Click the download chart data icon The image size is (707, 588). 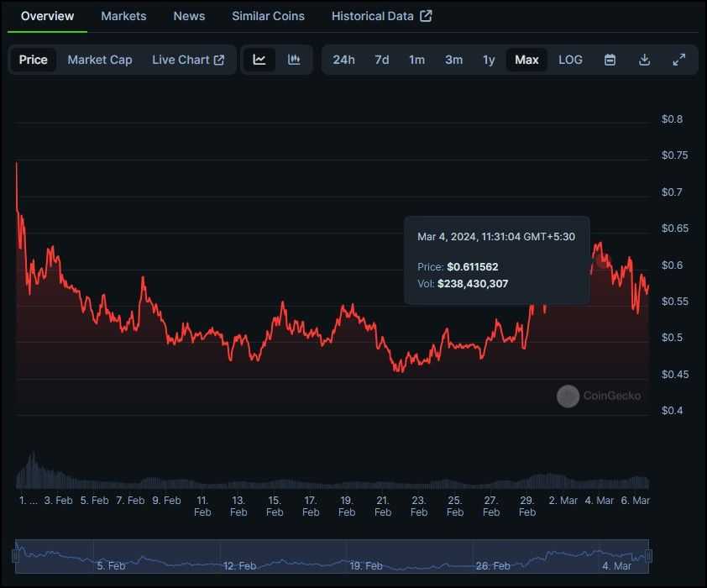click(x=645, y=60)
